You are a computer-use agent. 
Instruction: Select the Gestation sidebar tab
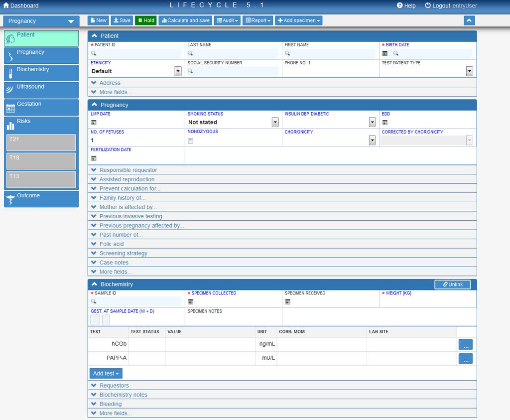(41, 107)
